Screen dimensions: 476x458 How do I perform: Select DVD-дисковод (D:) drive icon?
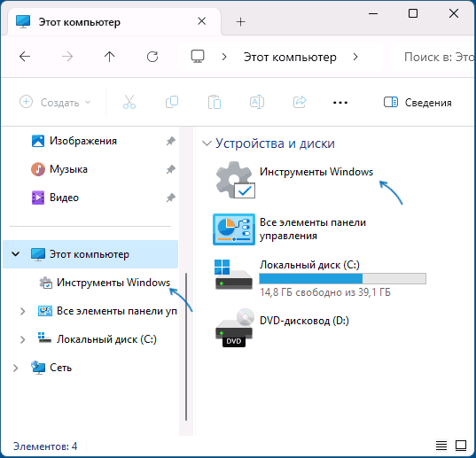pyautogui.click(x=234, y=328)
